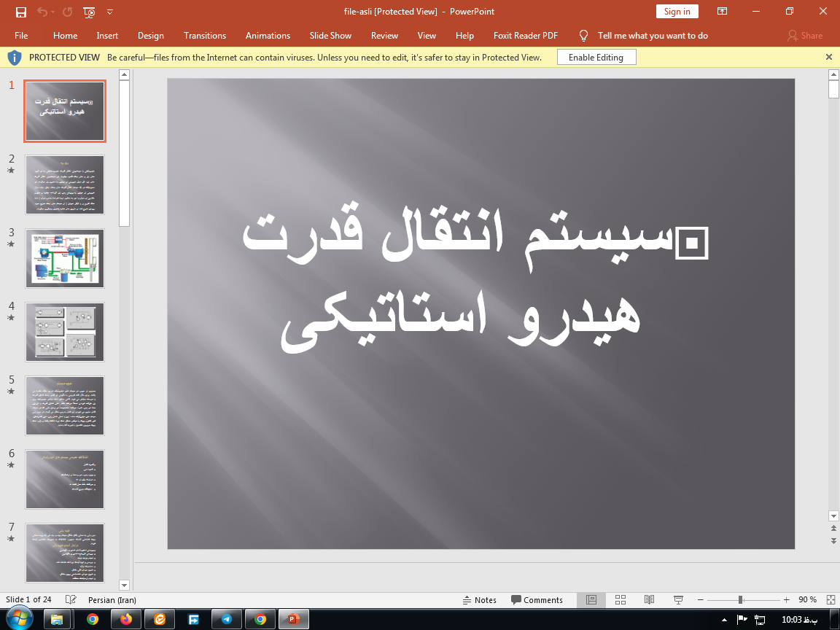Switch to the Insert tab

pyautogui.click(x=107, y=35)
